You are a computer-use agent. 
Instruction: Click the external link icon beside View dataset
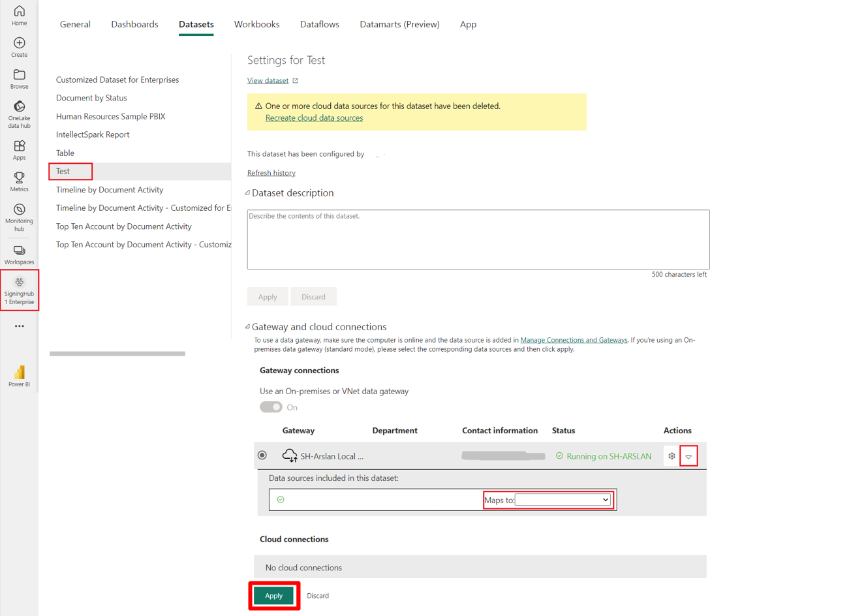pyautogui.click(x=295, y=81)
